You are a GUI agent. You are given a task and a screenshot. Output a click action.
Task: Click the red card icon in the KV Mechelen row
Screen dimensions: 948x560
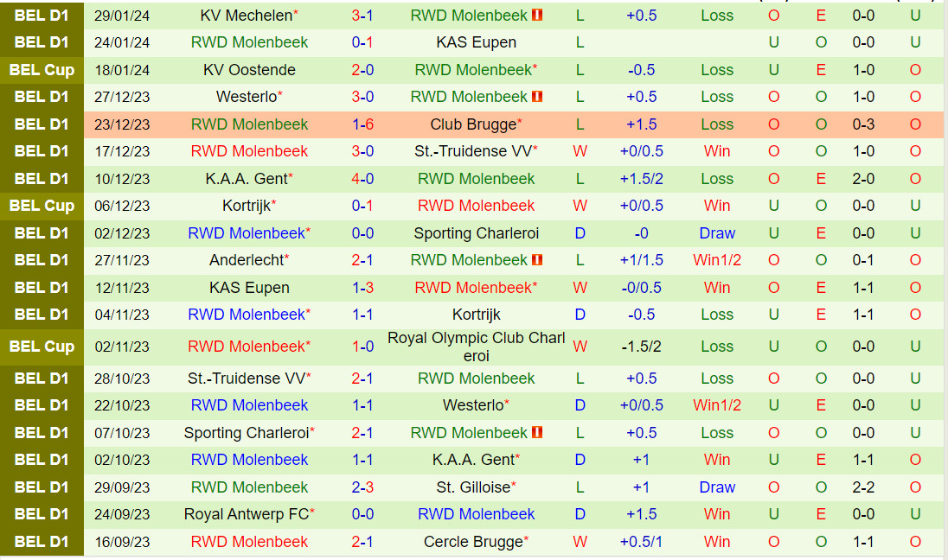click(537, 16)
